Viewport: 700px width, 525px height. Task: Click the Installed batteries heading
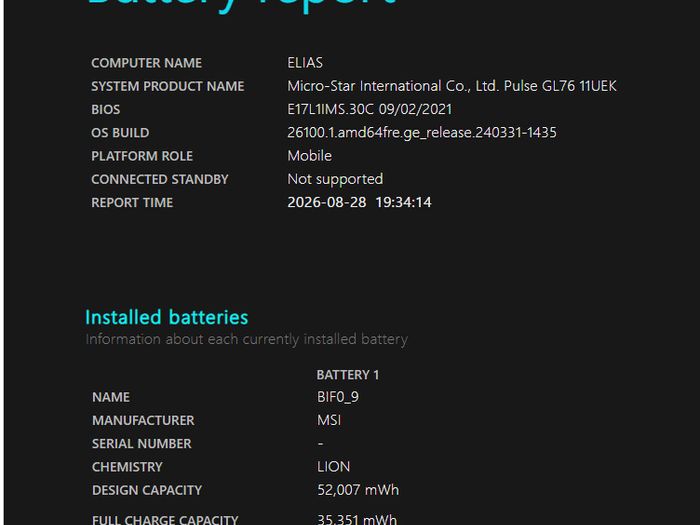click(167, 317)
